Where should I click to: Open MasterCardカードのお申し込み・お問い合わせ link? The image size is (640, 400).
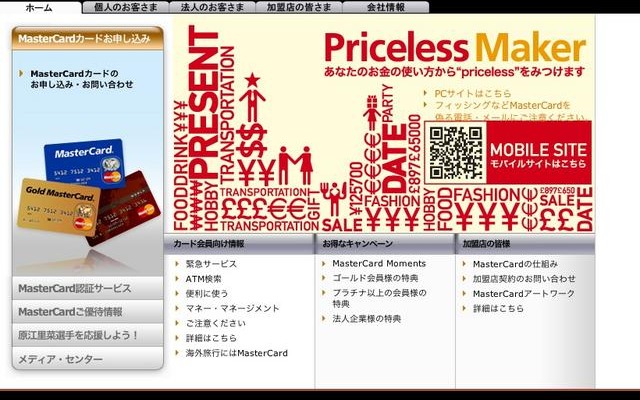pos(82,79)
